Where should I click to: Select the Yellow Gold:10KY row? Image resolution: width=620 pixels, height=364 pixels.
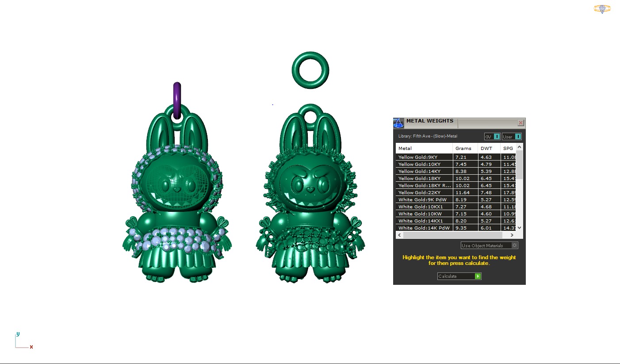click(x=456, y=164)
